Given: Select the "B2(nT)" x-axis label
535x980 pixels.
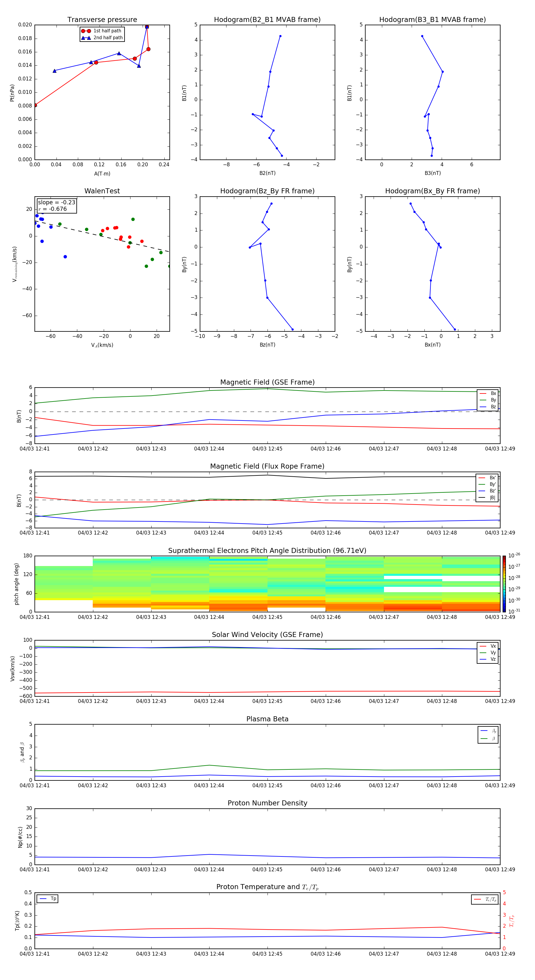Looking at the screenshot, I should coord(267,173).
